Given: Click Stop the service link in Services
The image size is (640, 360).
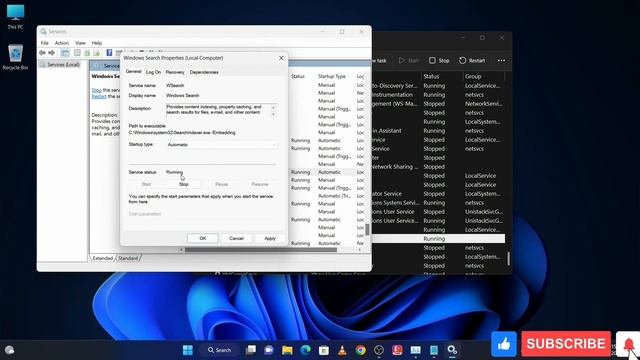Looking at the screenshot, I should (96, 90).
